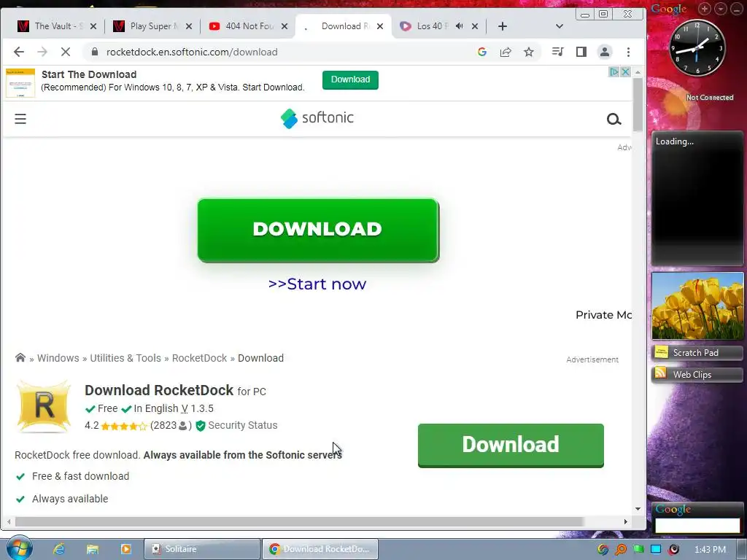
Task: Close the top ad with the X icon
Action: pos(625,72)
